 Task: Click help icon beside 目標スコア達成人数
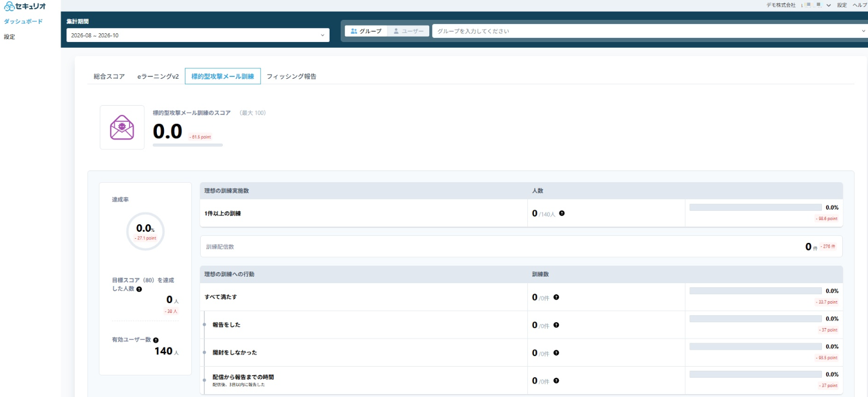[x=139, y=289]
